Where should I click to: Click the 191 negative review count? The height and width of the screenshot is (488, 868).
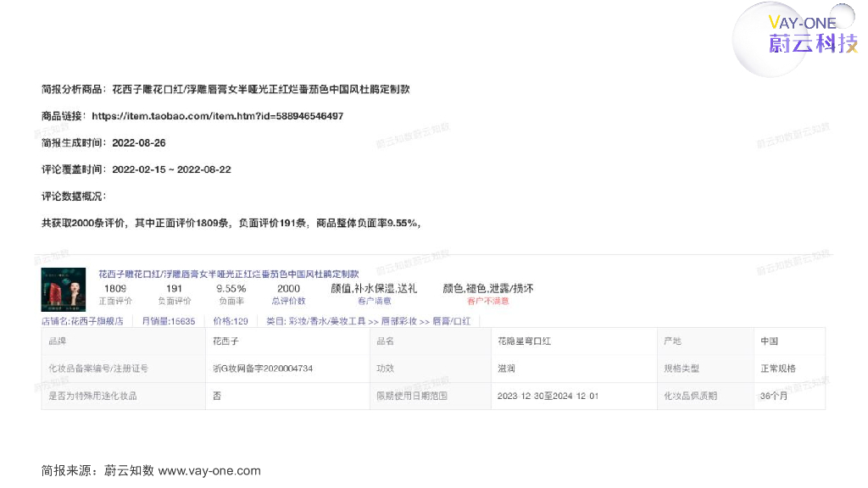tap(174, 289)
